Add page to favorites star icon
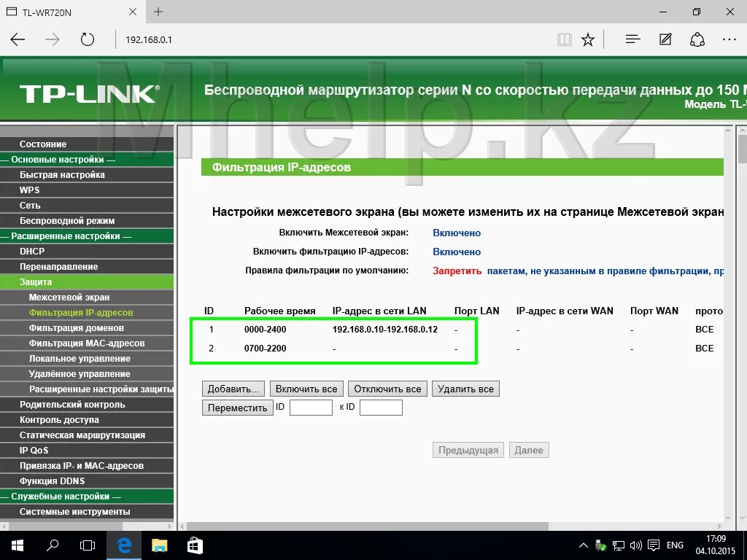 tap(588, 39)
